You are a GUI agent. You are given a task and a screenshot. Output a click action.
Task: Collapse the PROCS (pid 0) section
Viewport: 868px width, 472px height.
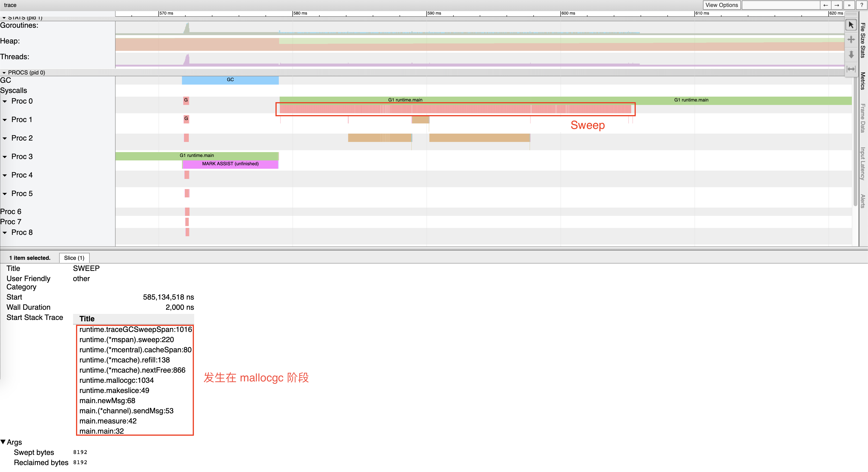tap(4, 73)
